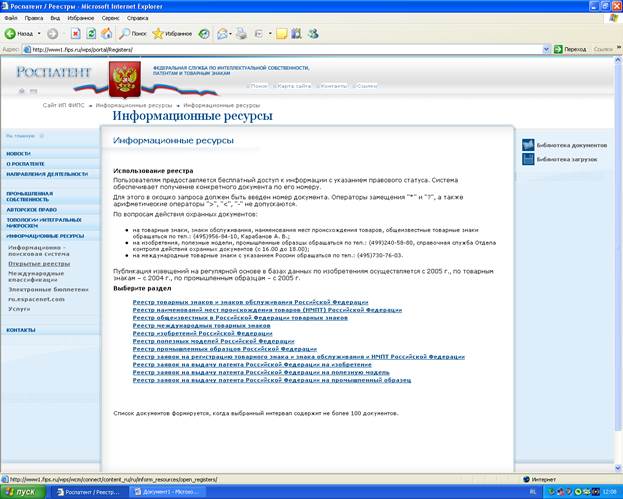Image resolution: width=623 pixels, height=499 pixels.
Task: Open Реестр промышленных образцов link
Action: tap(225, 349)
